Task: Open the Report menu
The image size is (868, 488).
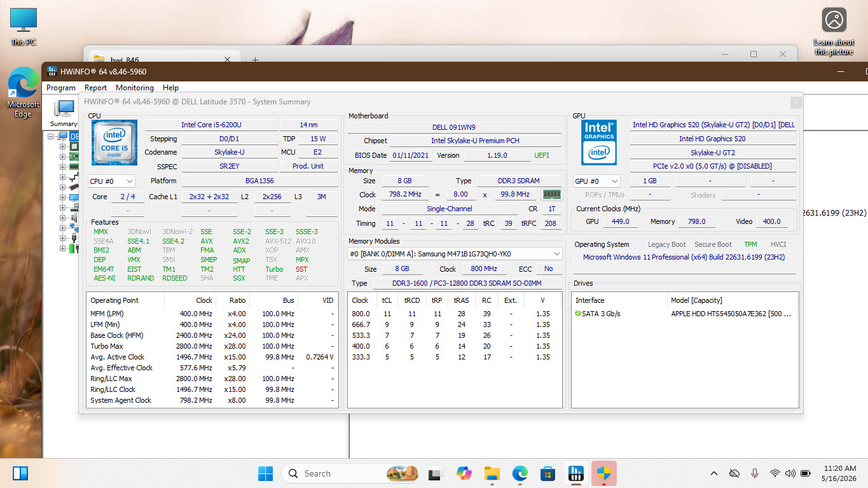Action: click(x=95, y=88)
